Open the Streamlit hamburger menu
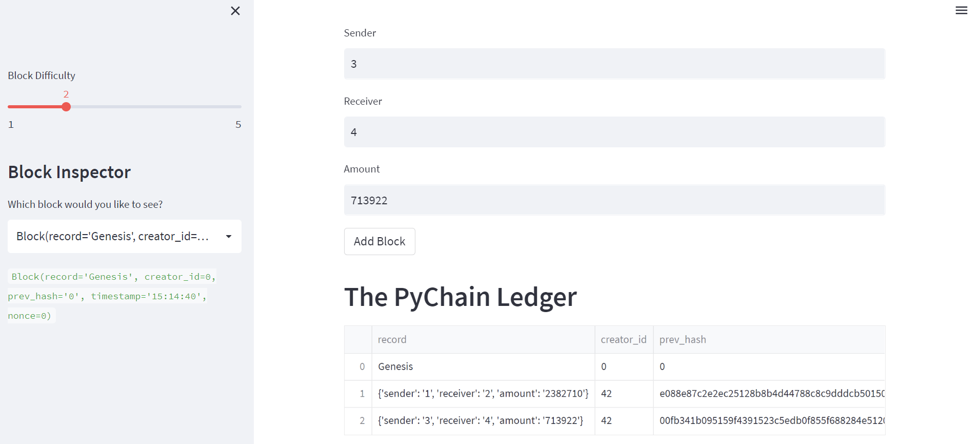 point(962,10)
